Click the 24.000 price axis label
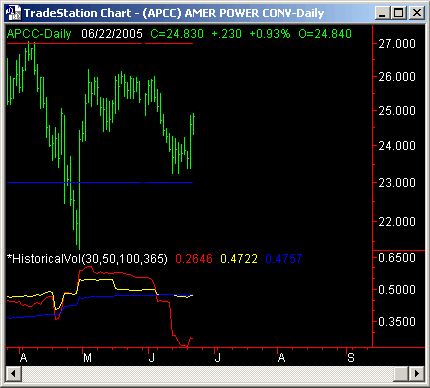430x388 pixels. tap(397, 146)
